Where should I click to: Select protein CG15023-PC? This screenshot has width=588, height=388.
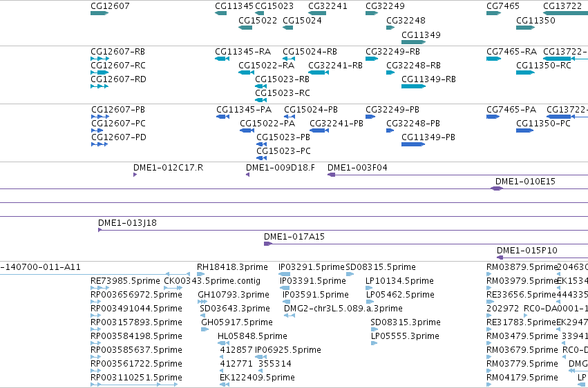click(283, 151)
